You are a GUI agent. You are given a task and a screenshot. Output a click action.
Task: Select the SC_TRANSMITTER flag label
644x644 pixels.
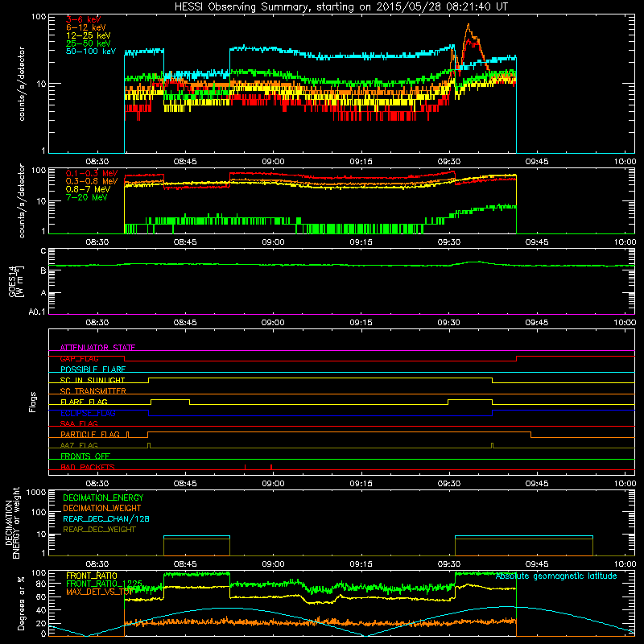pyautogui.click(x=93, y=391)
